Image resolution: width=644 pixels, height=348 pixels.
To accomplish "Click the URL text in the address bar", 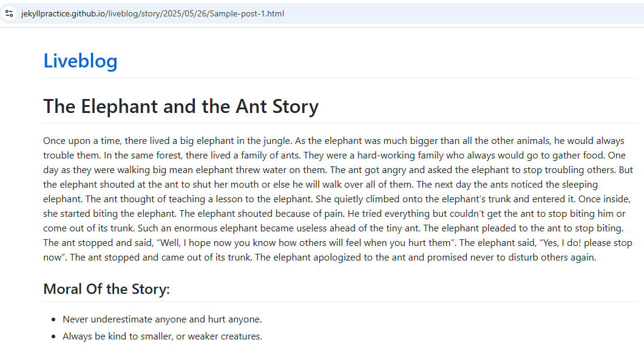I will 152,13.
